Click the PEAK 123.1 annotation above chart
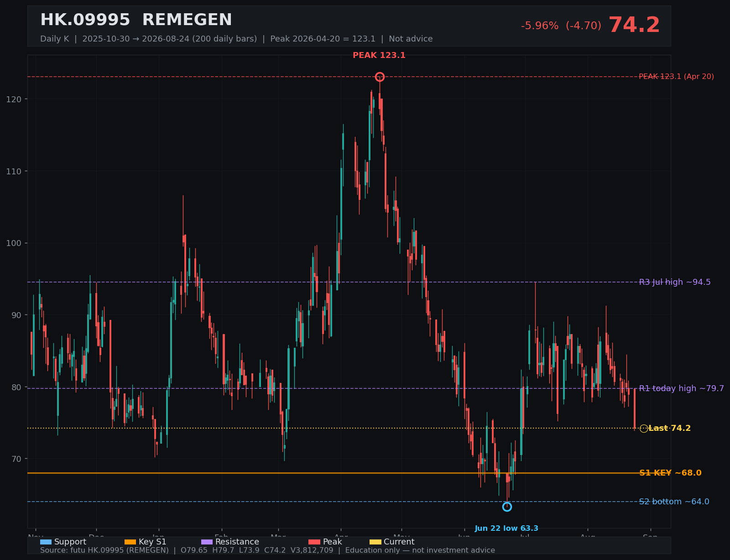 tap(379, 55)
